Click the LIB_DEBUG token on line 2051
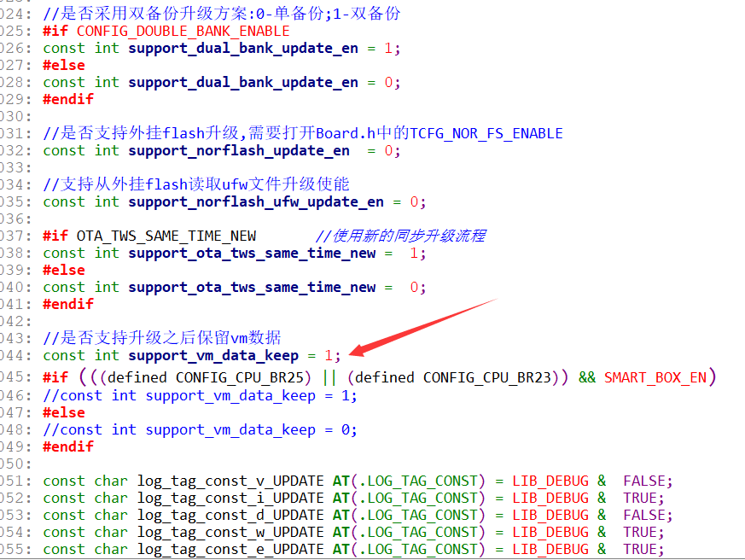 point(550,481)
